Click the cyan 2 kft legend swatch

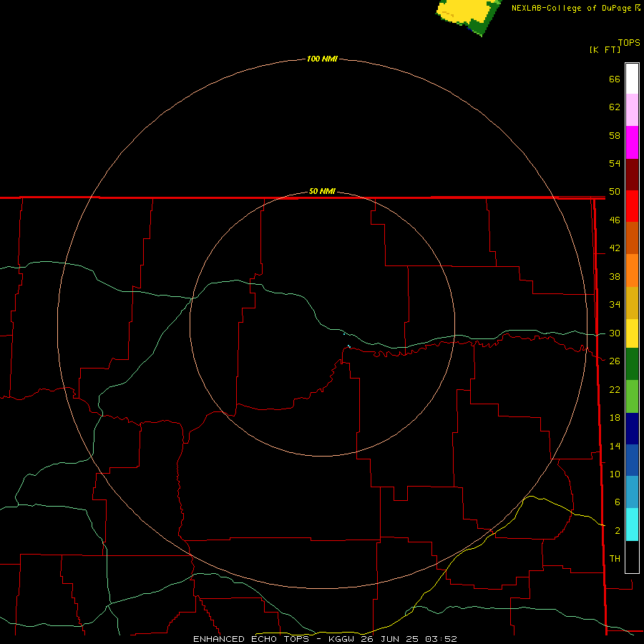(x=632, y=525)
